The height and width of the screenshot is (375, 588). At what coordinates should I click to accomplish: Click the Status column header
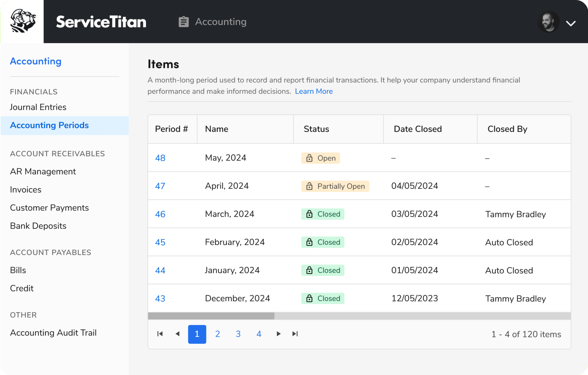(316, 129)
